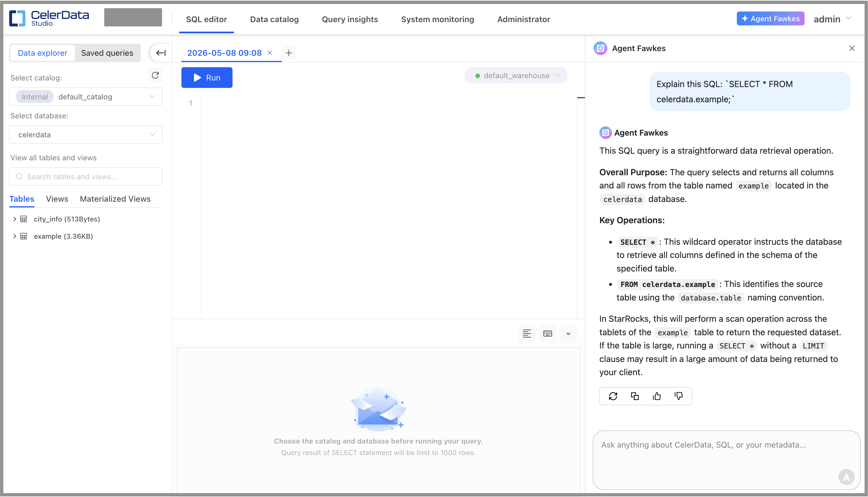
Task: Send the message to Agent Fawkes
Action: click(846, 477)
